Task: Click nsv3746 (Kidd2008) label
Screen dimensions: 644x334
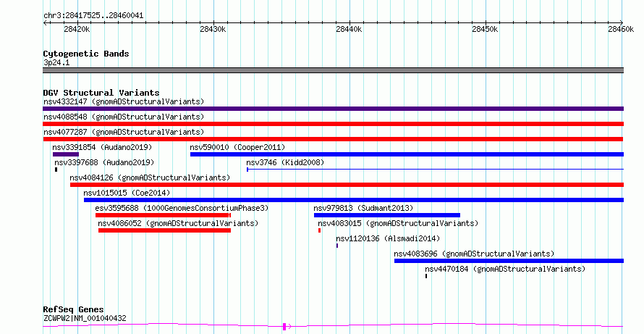Action: coord(285,162)
